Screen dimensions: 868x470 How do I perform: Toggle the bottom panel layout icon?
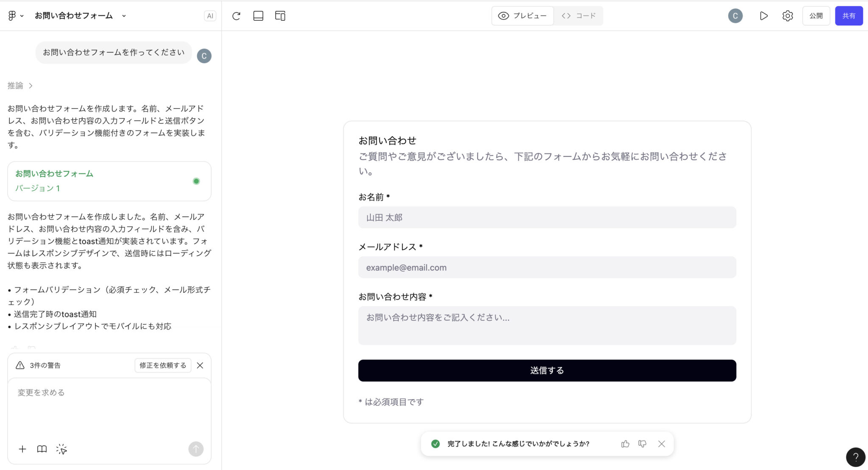[x=258, y=16]
